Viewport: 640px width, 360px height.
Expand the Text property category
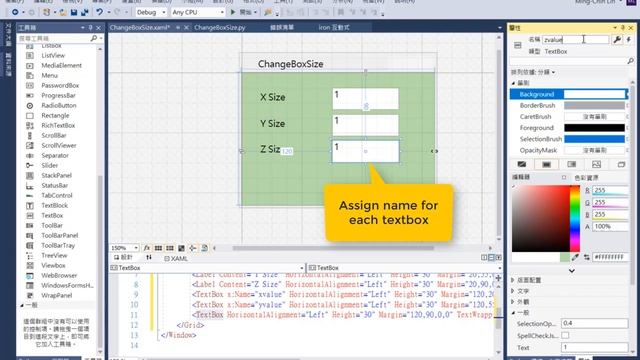tap(513, 291)
